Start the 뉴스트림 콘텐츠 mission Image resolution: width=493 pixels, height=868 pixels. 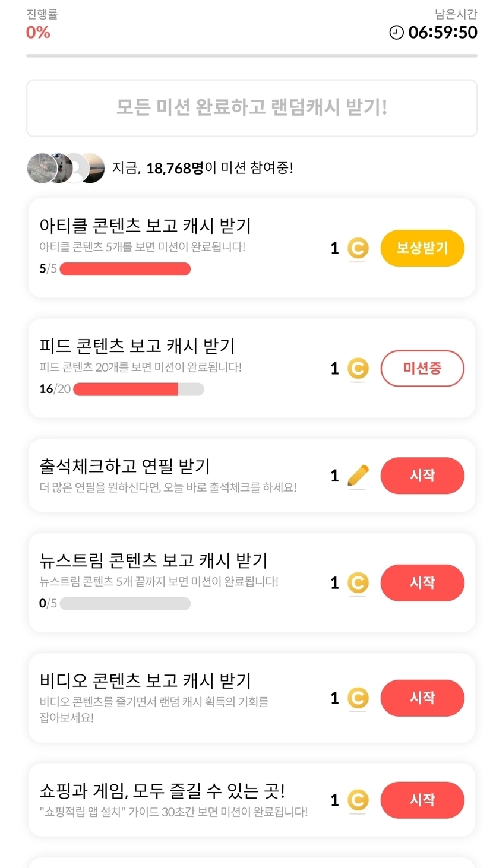pos(422,583)
